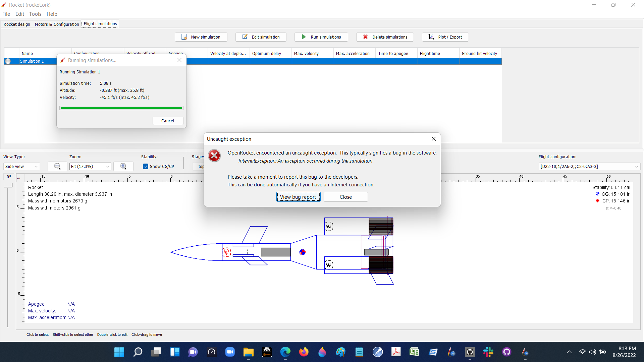Click the Run simulations icon

pos(304,37)
